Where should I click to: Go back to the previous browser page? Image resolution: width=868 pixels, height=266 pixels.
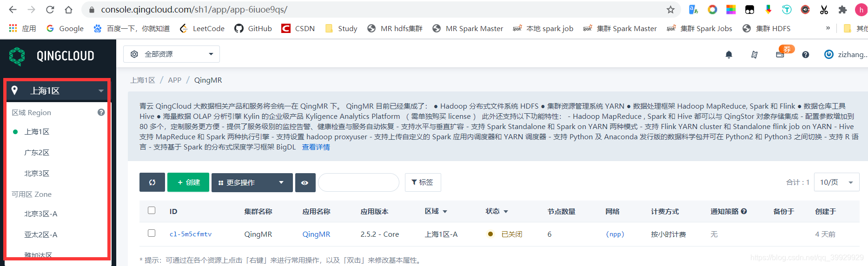(13, 9)
